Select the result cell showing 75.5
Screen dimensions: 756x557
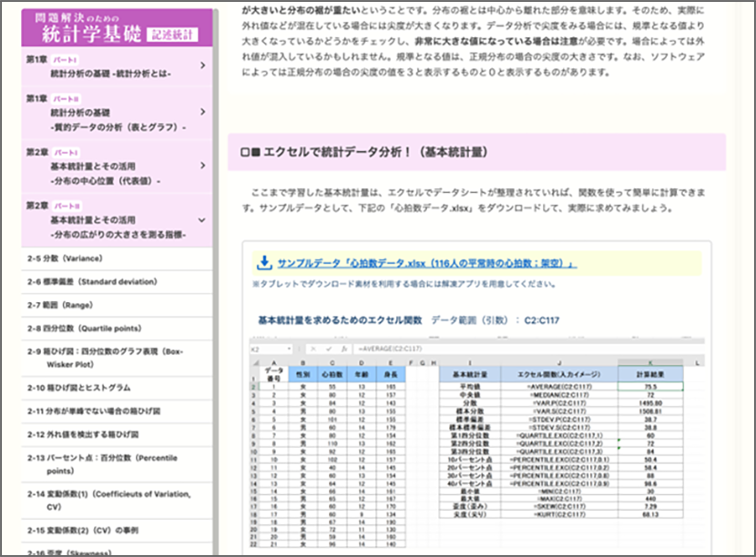click(650, 387)
